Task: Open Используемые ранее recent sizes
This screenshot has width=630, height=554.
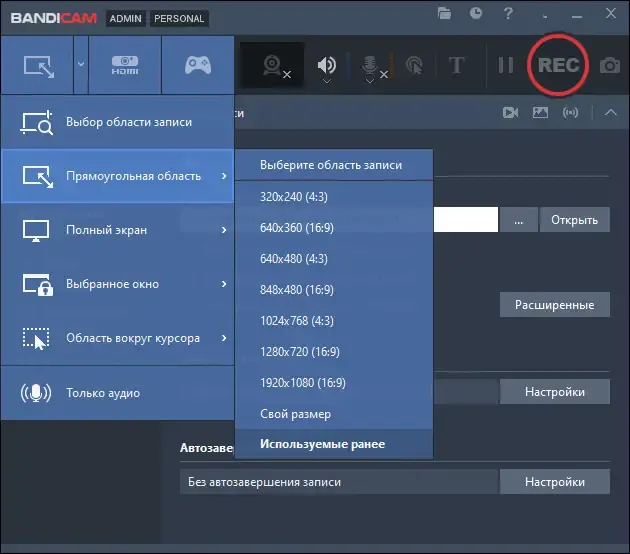Action: 334,444
